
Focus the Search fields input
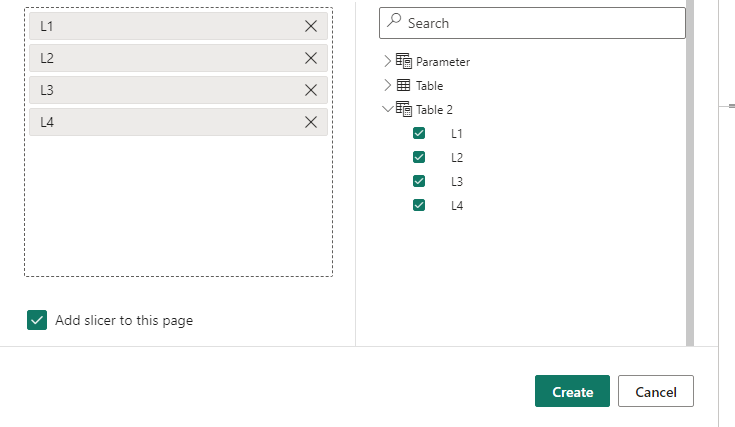coord(532,23)
